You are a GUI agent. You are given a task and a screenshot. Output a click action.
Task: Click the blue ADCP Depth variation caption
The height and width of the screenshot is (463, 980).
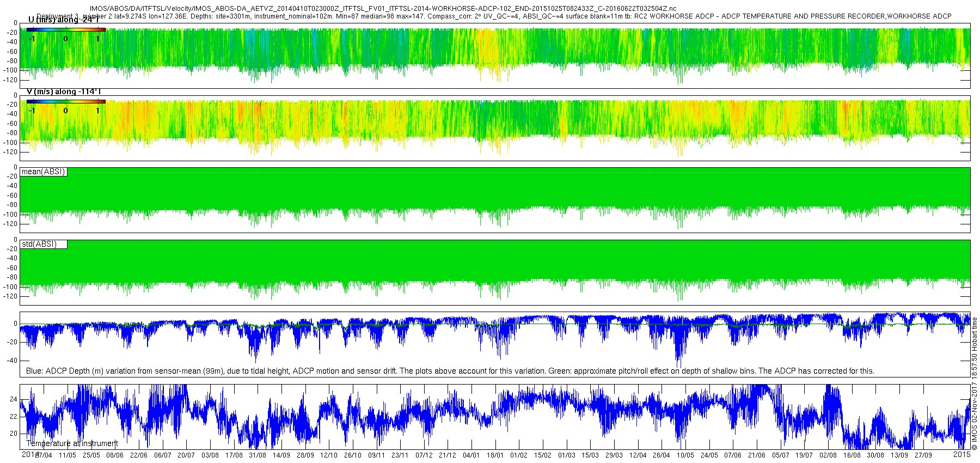pos(450,371)
